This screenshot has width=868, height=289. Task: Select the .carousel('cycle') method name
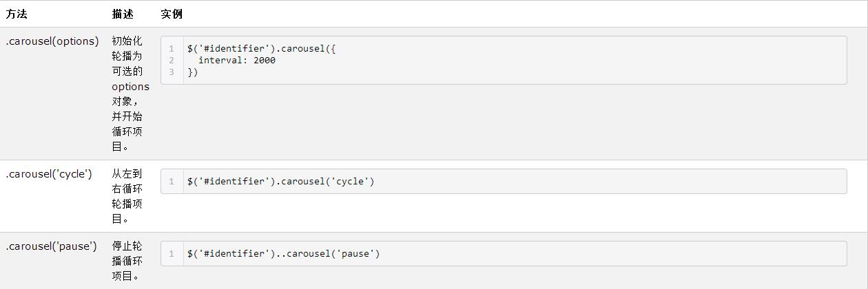(49, 174)
